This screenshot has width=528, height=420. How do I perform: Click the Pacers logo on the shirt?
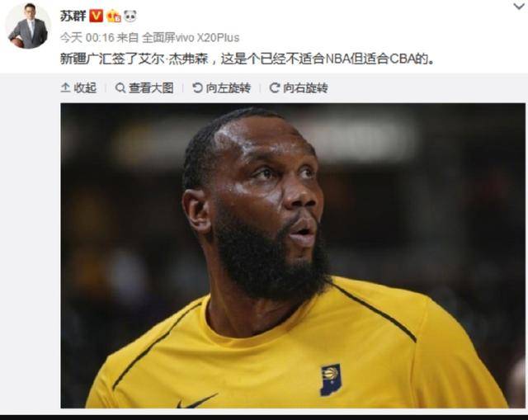[330, 380]
